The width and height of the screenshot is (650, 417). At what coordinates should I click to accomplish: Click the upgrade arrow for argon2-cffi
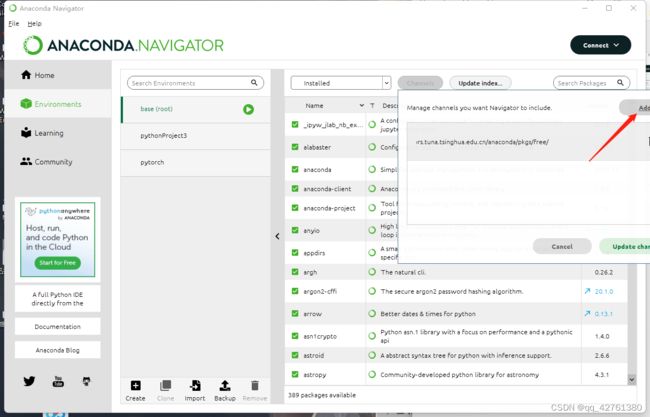[587, 291]
